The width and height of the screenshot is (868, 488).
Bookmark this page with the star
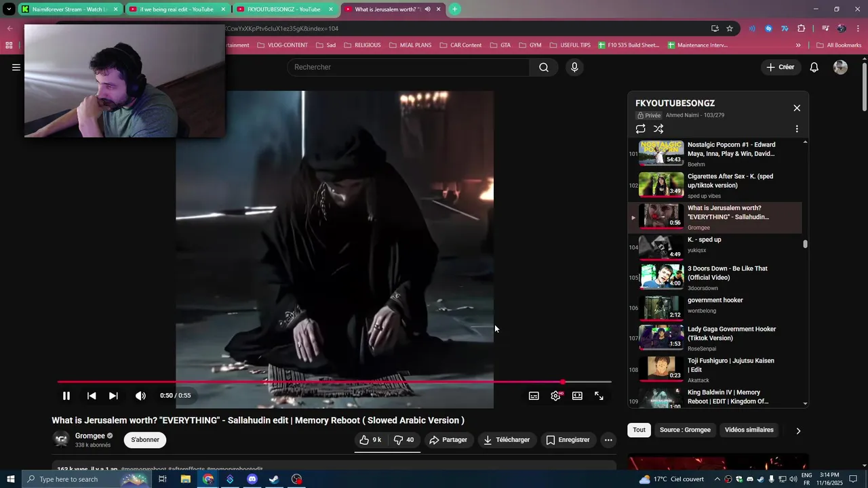coord(730,28)
